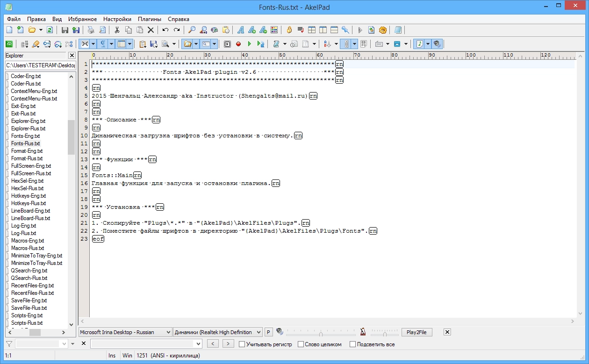Play the macro using the green triangle icon
Viewport: 589px width, 364px height.
pos(250,44)
